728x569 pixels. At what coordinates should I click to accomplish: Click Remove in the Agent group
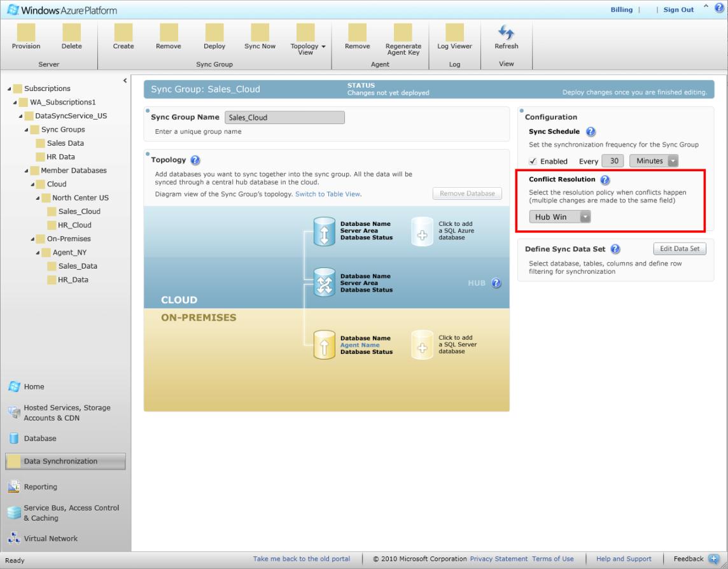358,32
